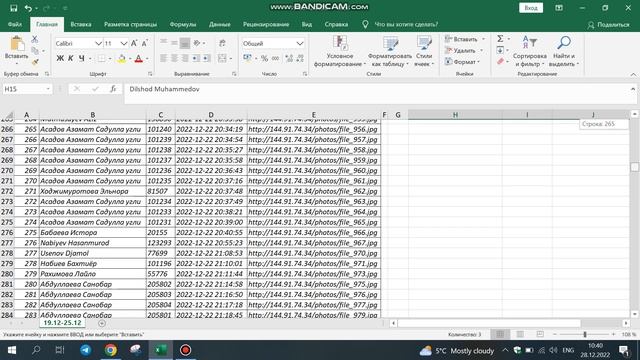Click formula bar text Dilshod Muhammedov
The height and width of the screenshot is (360, 640).
point(164,89)
